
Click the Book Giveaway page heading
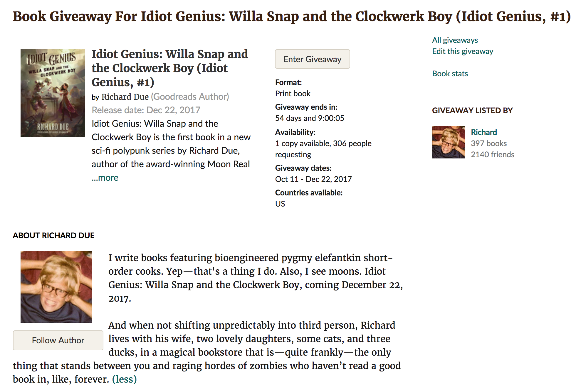[292, 16]
